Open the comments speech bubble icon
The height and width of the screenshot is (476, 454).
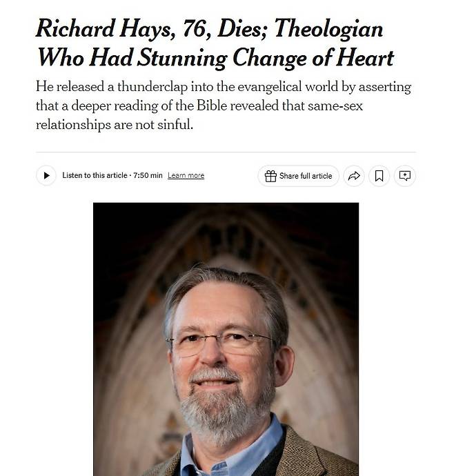[405, 176]
